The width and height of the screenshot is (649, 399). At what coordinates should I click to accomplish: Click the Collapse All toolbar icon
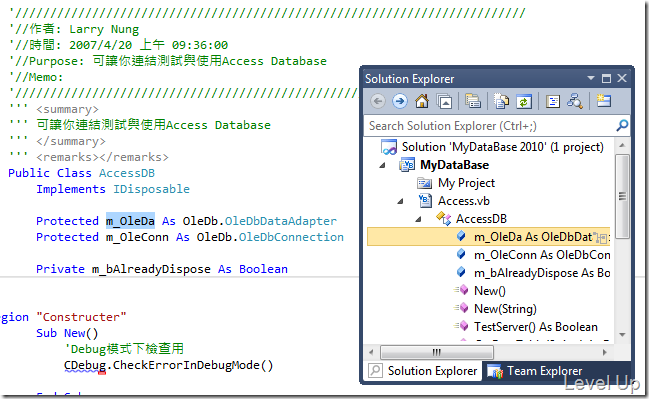click(445, 101)
